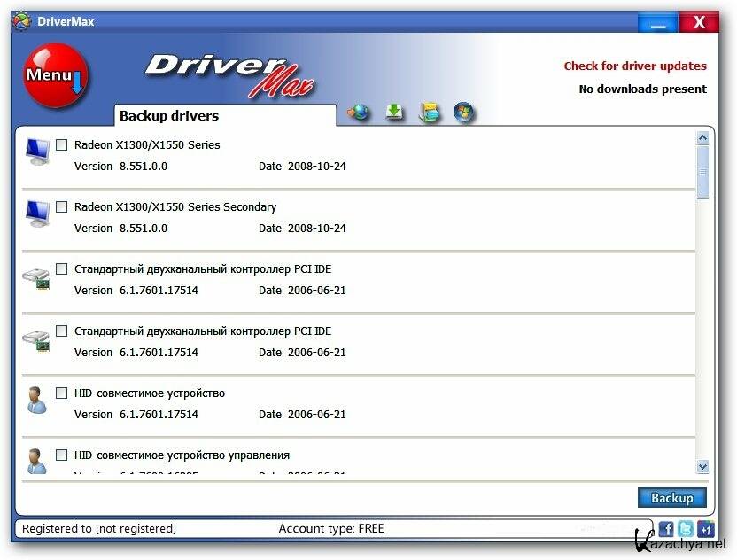Click the No downloads present text
Screen dimensions: 737x560
(642, 89)
